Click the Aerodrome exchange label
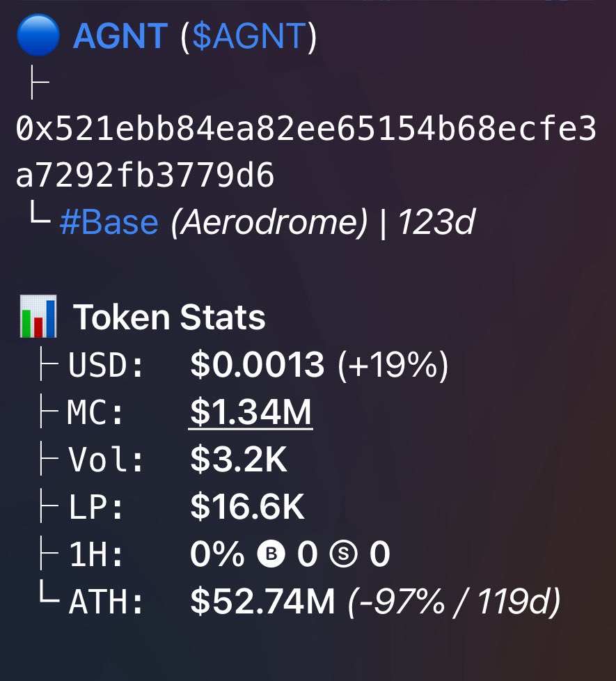The width and height of the screenshot is (616, 681). pyautogui.click(x=269, y=222)
